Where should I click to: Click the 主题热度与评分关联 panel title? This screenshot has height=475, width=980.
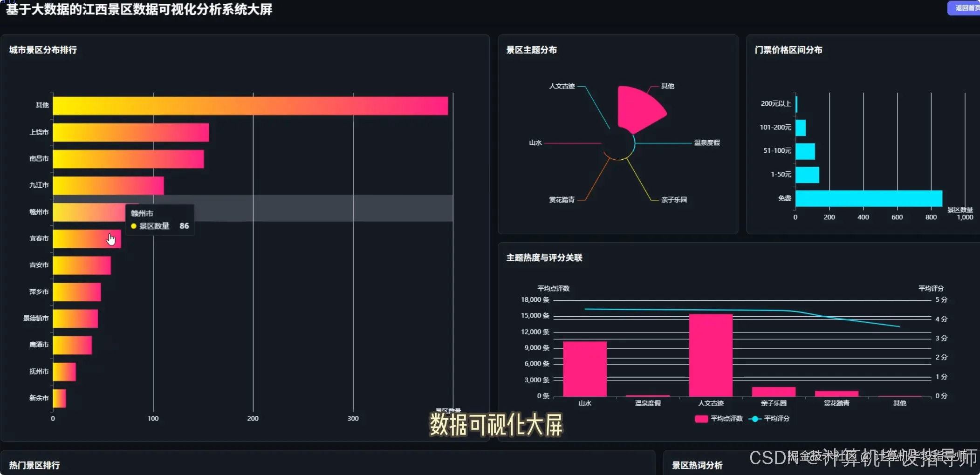click(545, 258)
